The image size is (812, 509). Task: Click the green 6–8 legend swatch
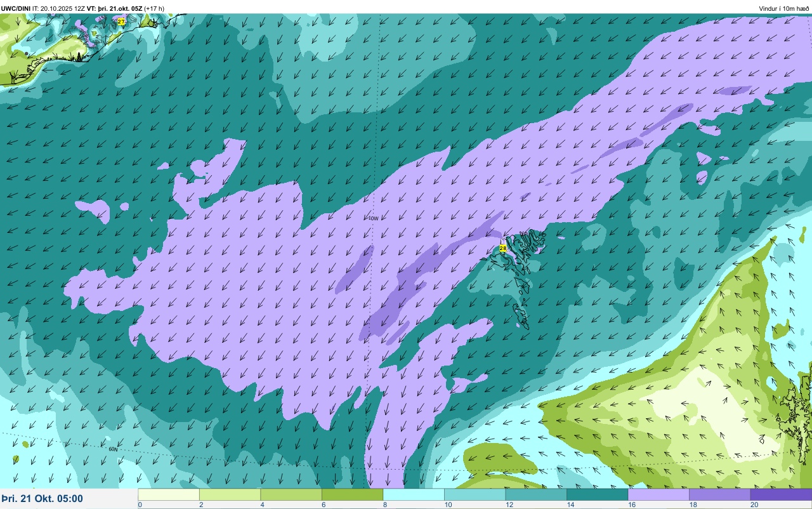pyautogui.click(x=353, y=494)
